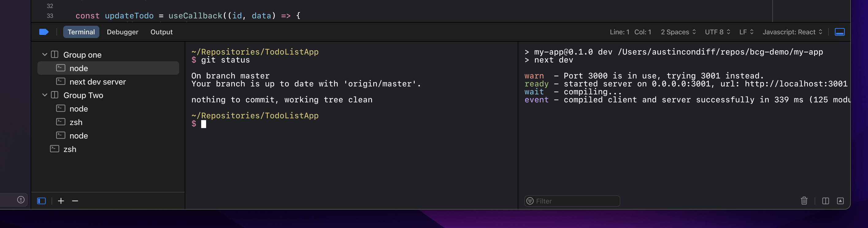
Task: Select the next dev server session
Action: [97, 82]
